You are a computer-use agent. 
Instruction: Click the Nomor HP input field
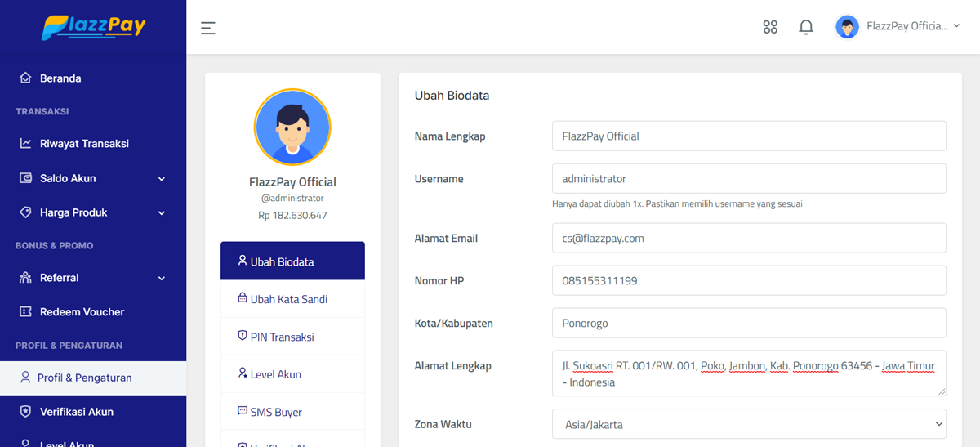click(749, 280)
